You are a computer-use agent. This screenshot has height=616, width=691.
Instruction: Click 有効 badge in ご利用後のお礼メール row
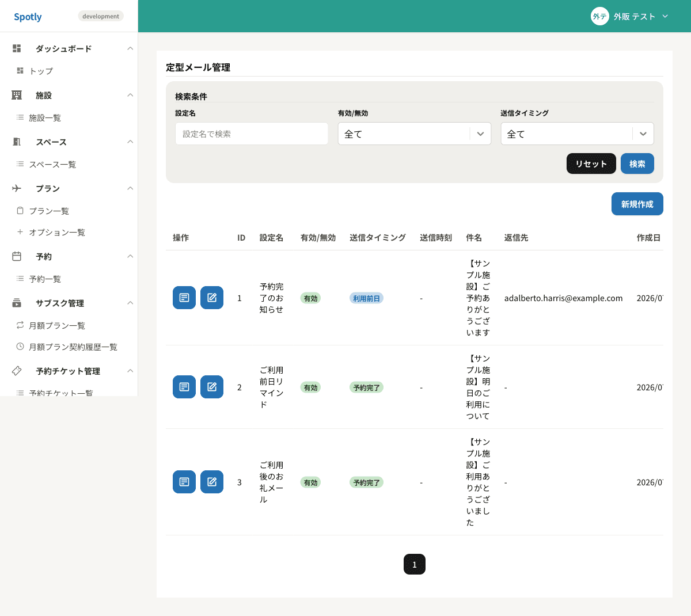coord(310,482)
